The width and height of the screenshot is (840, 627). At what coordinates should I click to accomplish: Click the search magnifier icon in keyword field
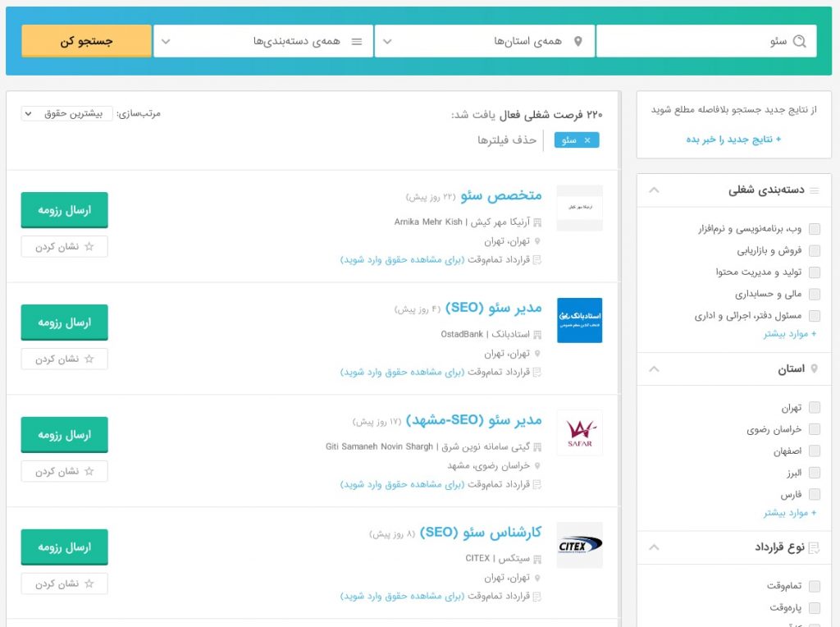(800, 41)
